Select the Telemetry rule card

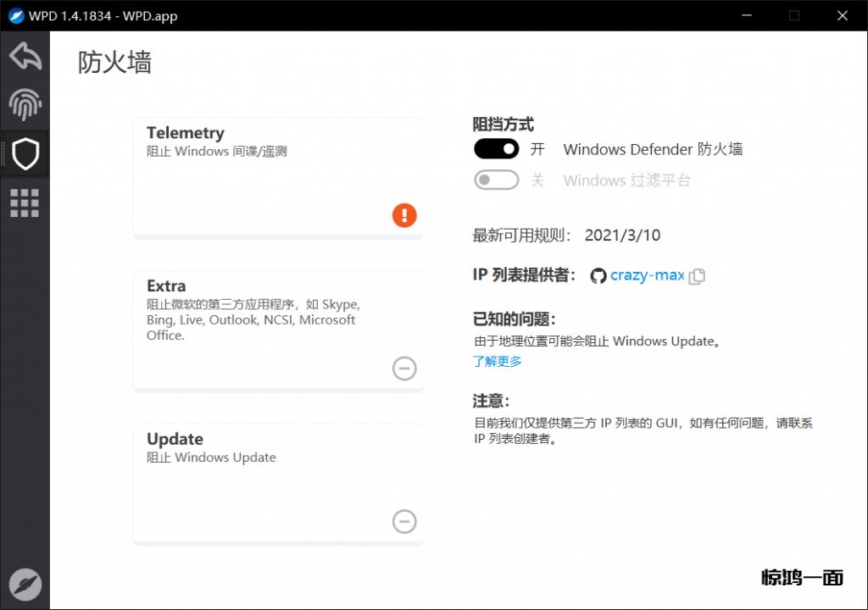(x=278, y=178)
